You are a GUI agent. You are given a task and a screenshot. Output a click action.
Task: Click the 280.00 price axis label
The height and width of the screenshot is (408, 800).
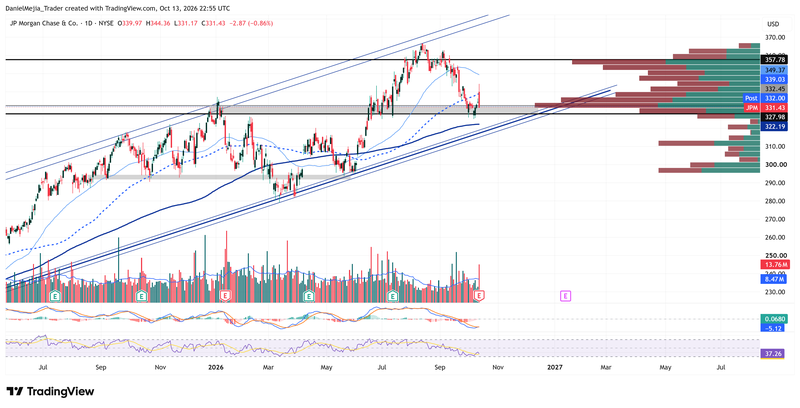pyautogui.click(x=774, y=201)
